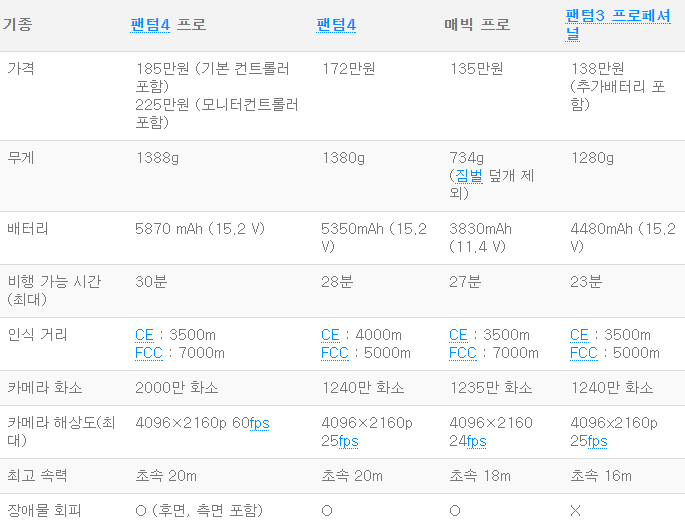This screenshot has height=525, width=685.
Task: Open fps link after 4096×2160p 60
Action: pyautogui.click(x=259, y=423)
